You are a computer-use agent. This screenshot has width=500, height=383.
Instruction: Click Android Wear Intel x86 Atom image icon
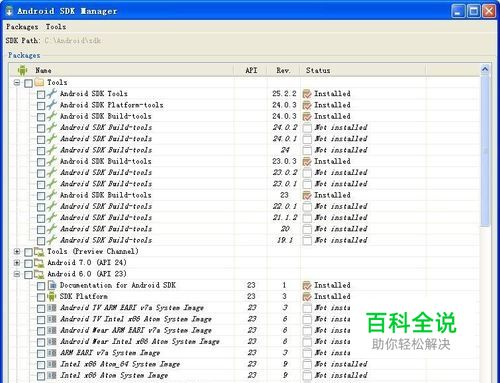[x=52, y=342]
